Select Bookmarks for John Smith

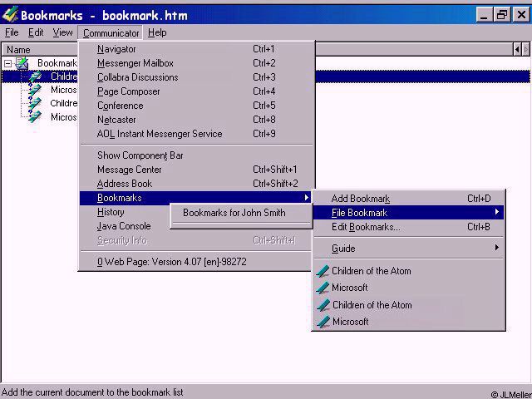click(234, 213)
